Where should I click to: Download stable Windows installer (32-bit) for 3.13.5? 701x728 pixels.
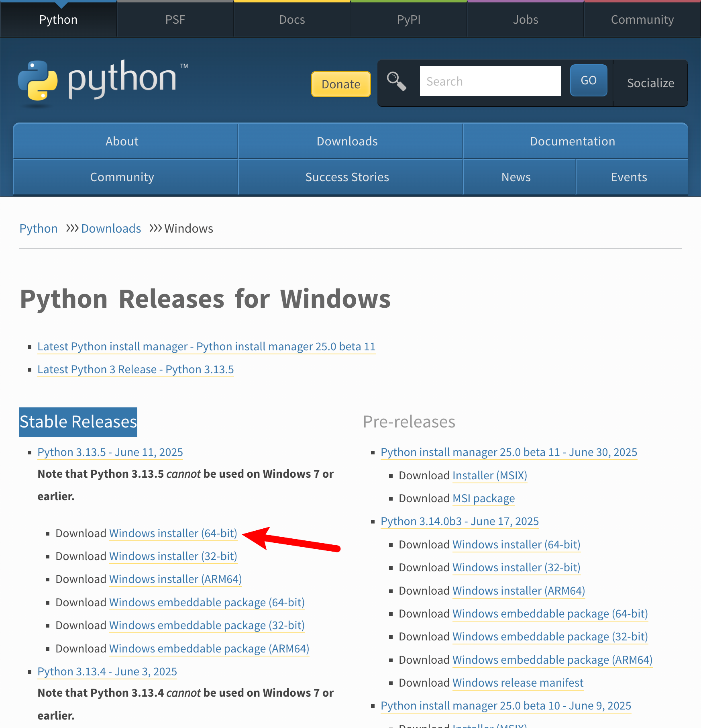pyautogui.click(x=173, y=556)
